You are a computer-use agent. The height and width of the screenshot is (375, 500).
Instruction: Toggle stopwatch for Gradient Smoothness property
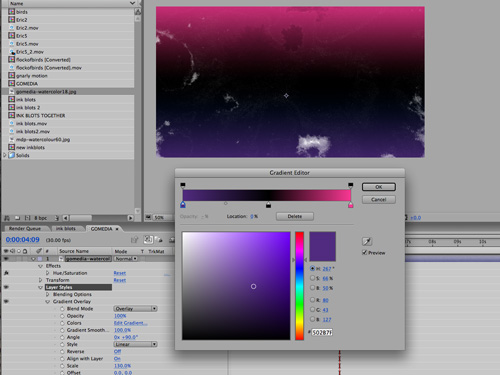62,330
